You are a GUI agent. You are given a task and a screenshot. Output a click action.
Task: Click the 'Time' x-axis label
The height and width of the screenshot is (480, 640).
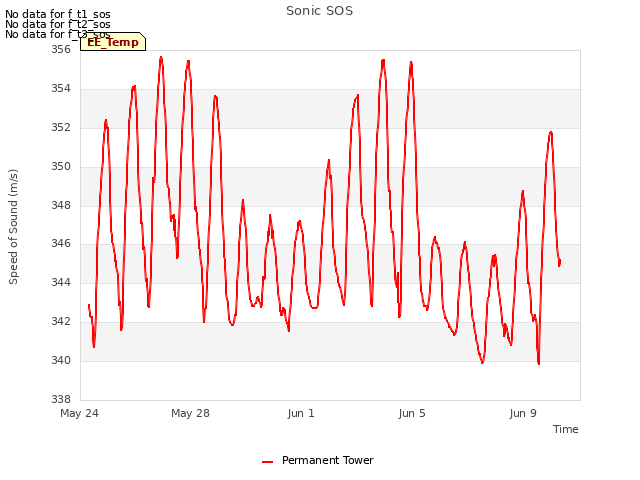click(565, 429)
